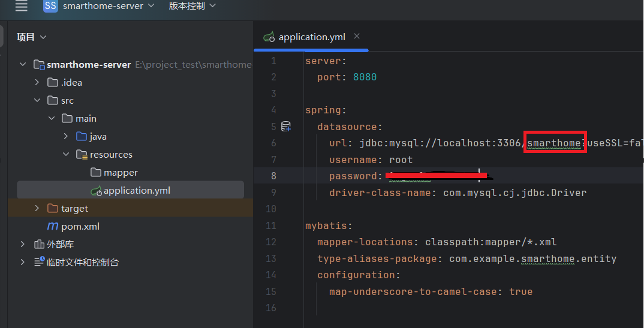Click the pom.xml Maven icon
The height and width of the screenshot is (328, 644).
tap(53, 227)
